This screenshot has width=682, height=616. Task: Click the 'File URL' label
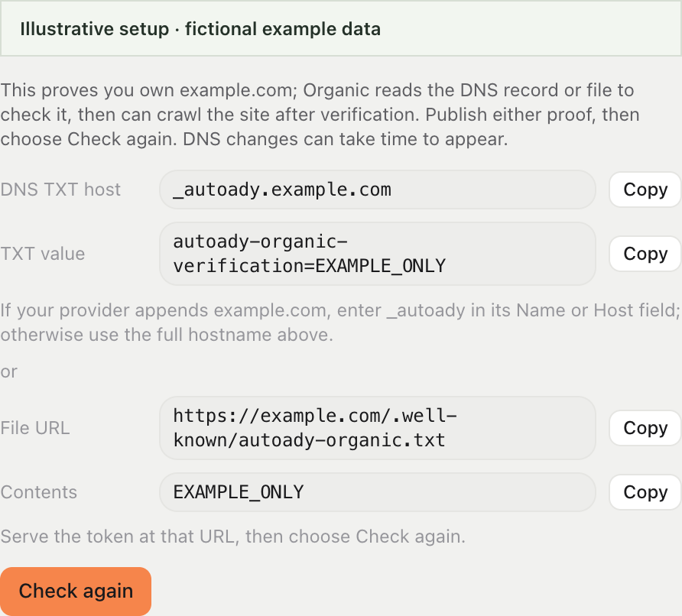tap(35, 428)
